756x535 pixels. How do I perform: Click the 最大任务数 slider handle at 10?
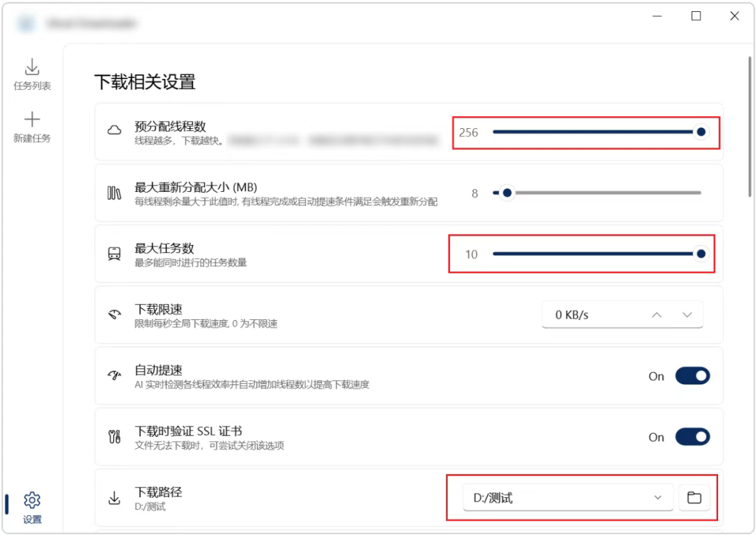(x=701, y=253)
